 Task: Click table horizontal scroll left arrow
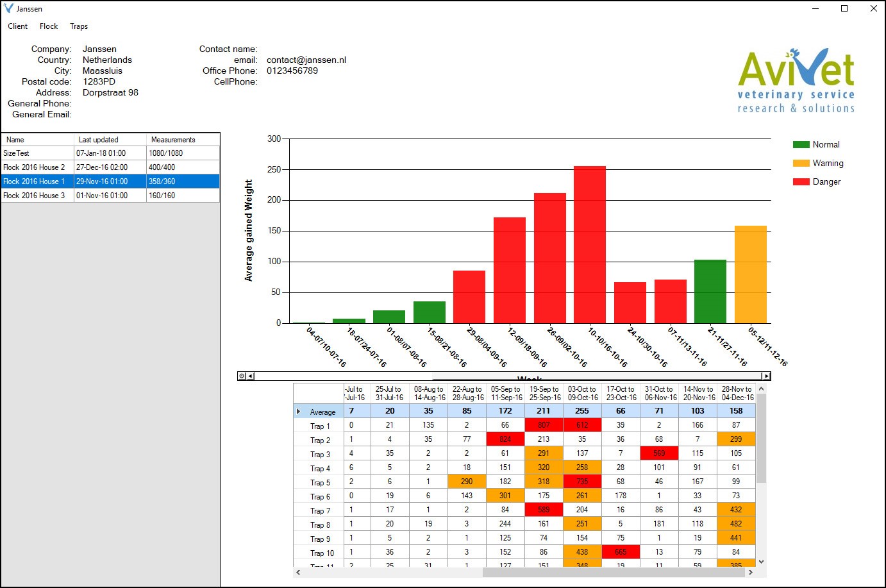298,572
